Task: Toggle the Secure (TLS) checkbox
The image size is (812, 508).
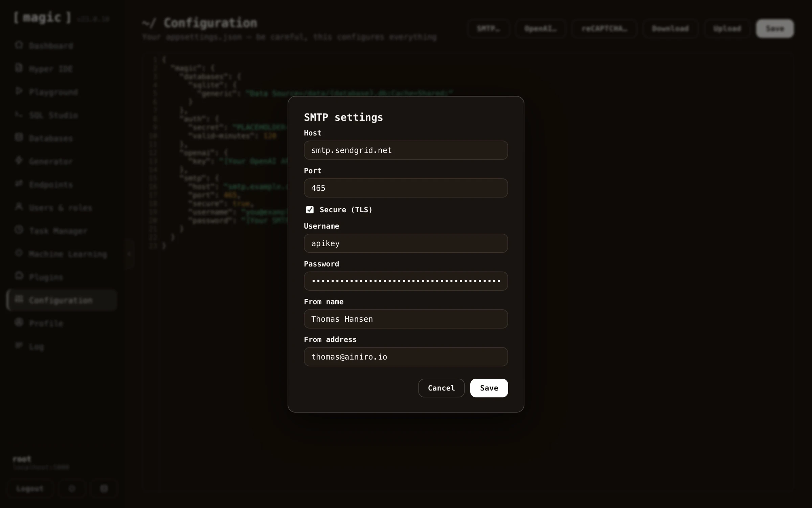Action: click(x=310, y=210)
